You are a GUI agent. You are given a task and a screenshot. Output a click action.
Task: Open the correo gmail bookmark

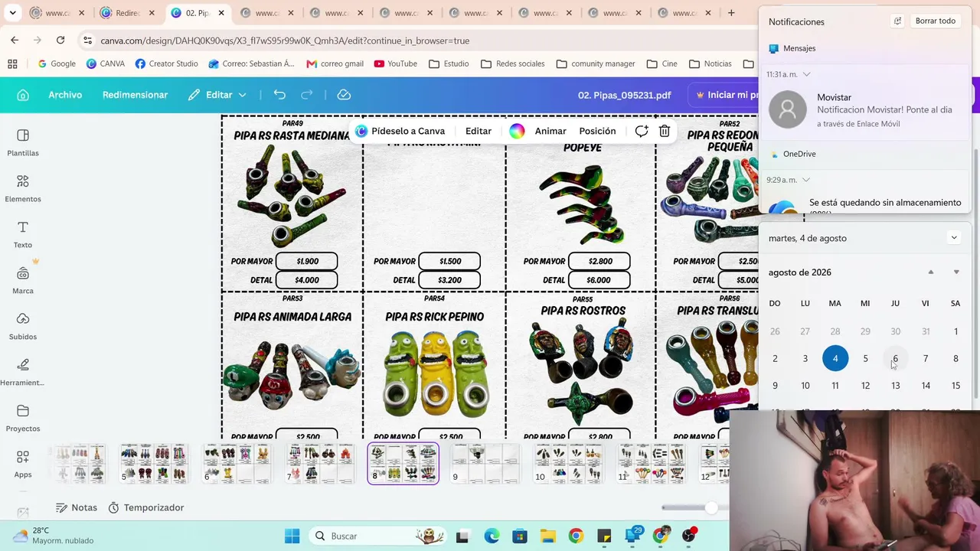tap(335, 64)
